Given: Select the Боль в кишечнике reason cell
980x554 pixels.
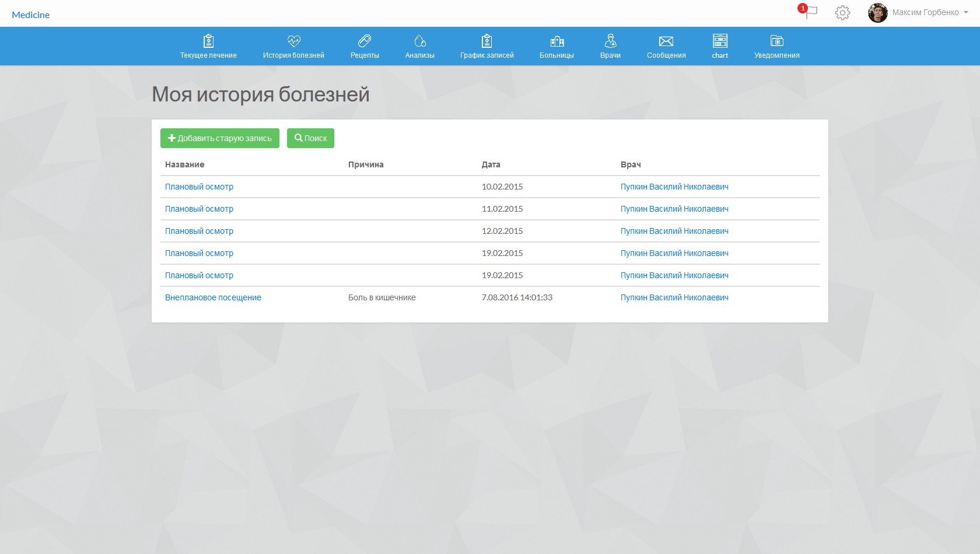Looking at the screenshot, I should click(382, 297).
